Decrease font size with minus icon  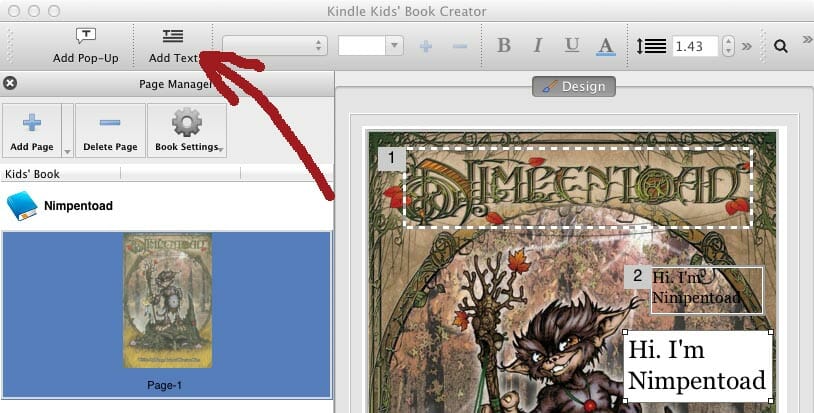click(x=459, y=46)
